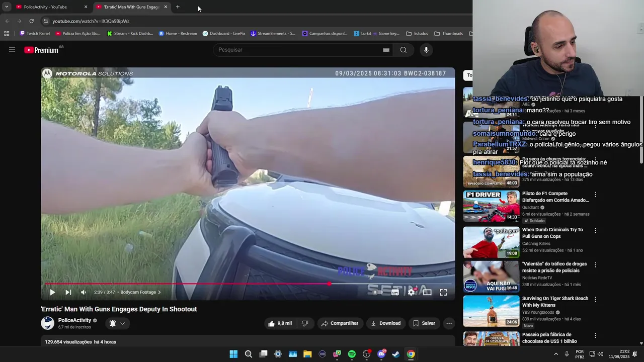
Task: Click the Download button
Action: point(385,323)
